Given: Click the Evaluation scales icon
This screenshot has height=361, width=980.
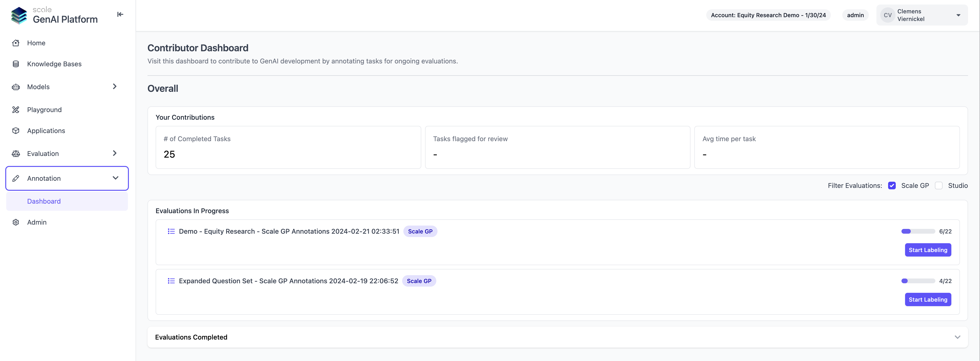Looking at the screenshot, I should (16, 154).
